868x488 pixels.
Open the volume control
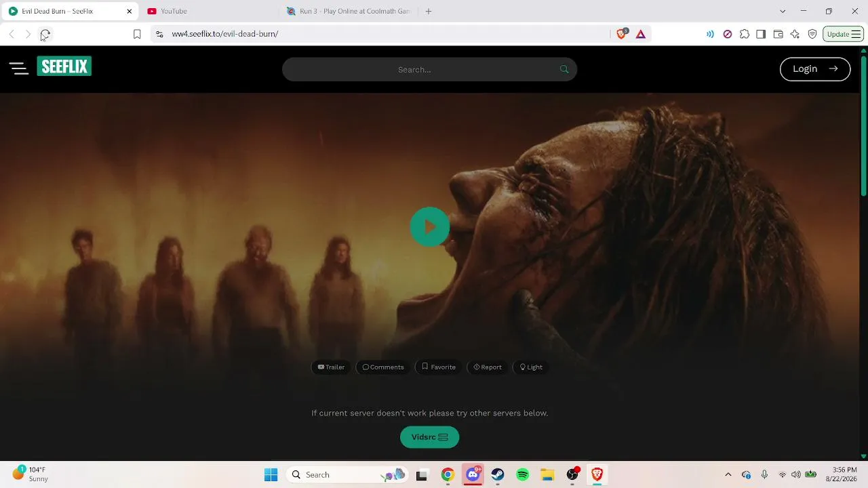click(796, 475)
